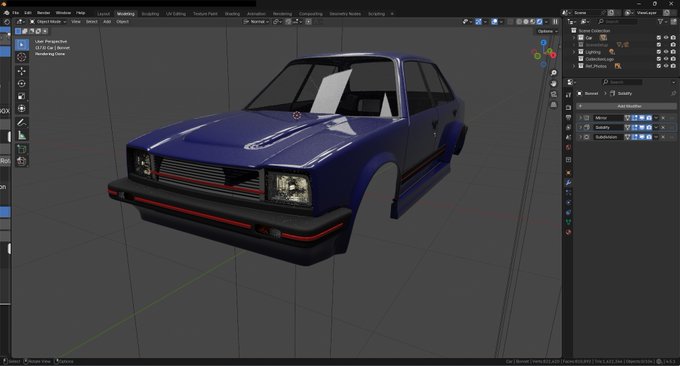Click the Add Modifier button
Image resolution: width=680 pixels, height=366 pixels.
(x=626, y=106)
